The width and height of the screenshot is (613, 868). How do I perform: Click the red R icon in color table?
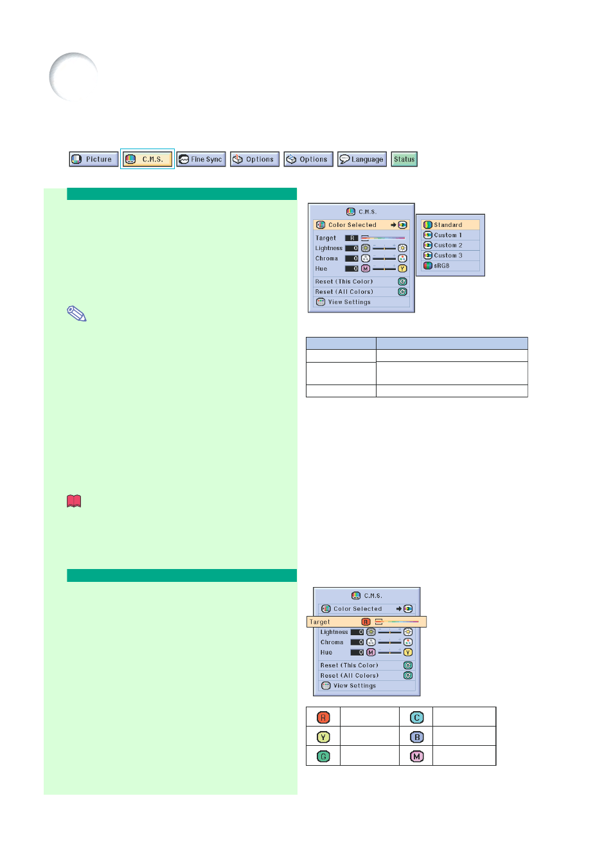pos(323,717)
